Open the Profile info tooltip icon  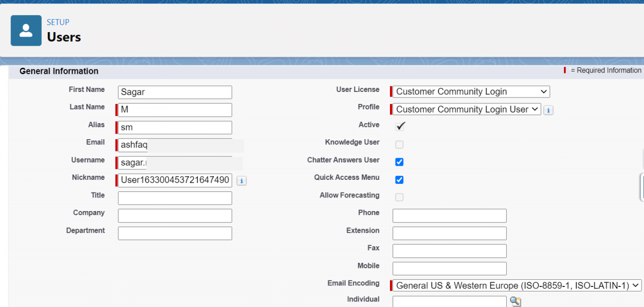pyautogui.click(x=548, y=110)
